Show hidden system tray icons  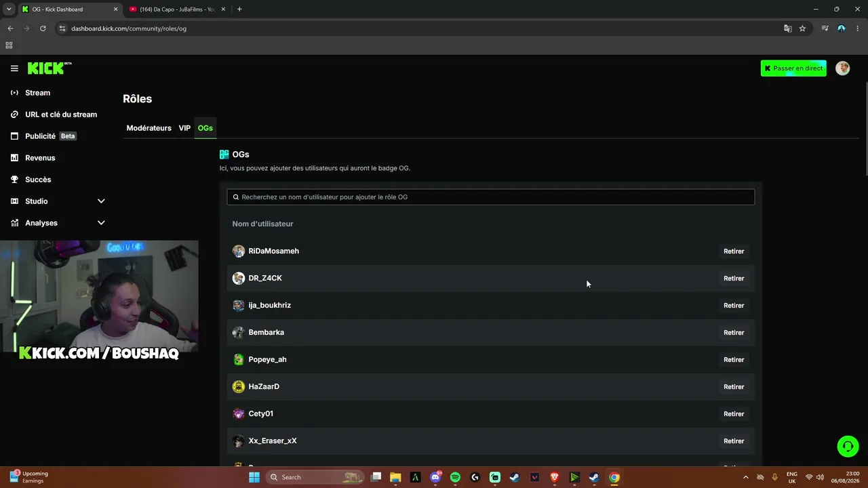746,477
